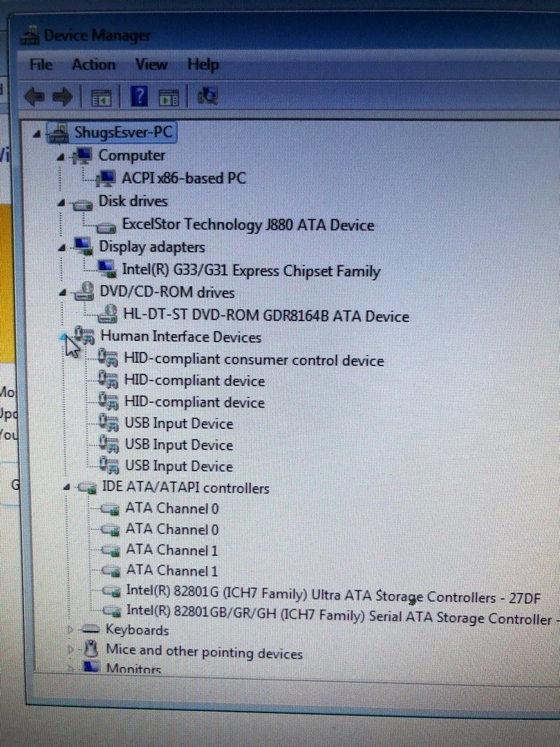Click the Show/Hide Console Tree toolbar icon
Screen dimensions: 560x747
[101, 98]
